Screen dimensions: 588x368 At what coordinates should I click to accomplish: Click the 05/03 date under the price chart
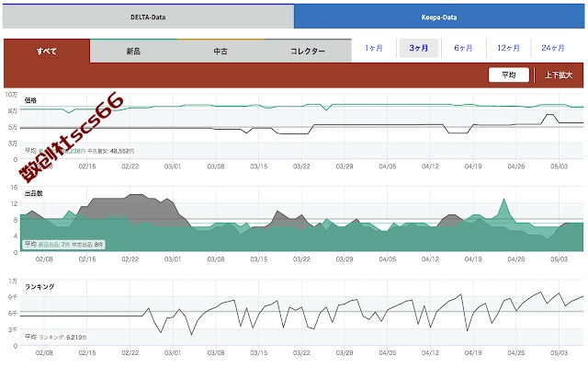point(559,167)
